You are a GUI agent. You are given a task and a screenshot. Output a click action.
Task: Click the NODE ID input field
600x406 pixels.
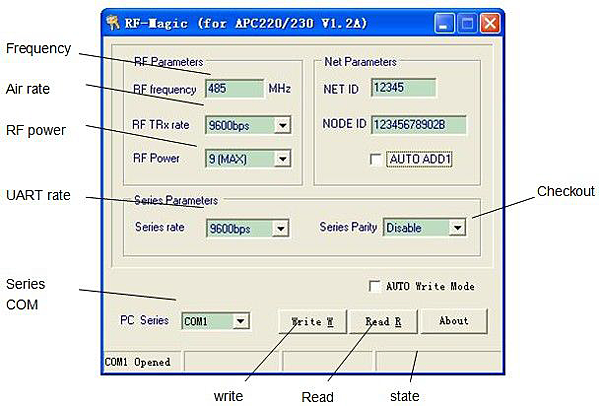click(x=419, y=125)
